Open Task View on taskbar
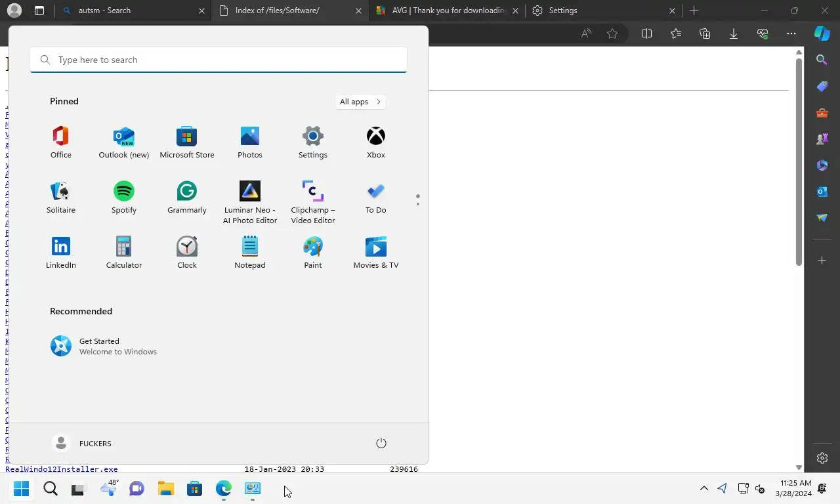840x504 pixels. click(78, 489)
